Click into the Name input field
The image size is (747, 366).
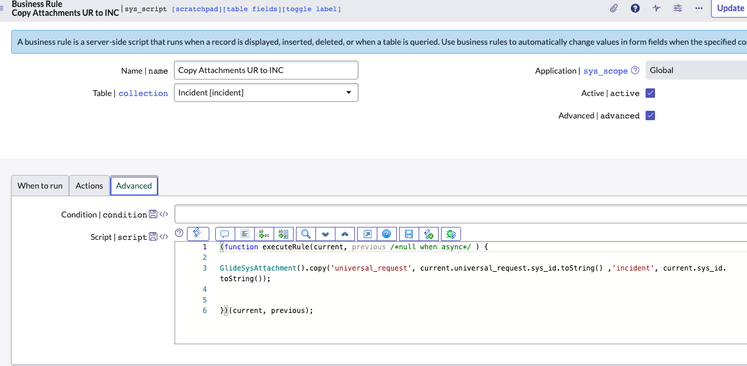point(266,71)
